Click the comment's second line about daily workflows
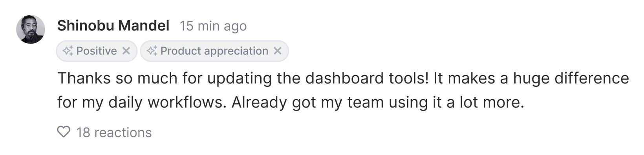The image size is (644, 155). (291, 102)
